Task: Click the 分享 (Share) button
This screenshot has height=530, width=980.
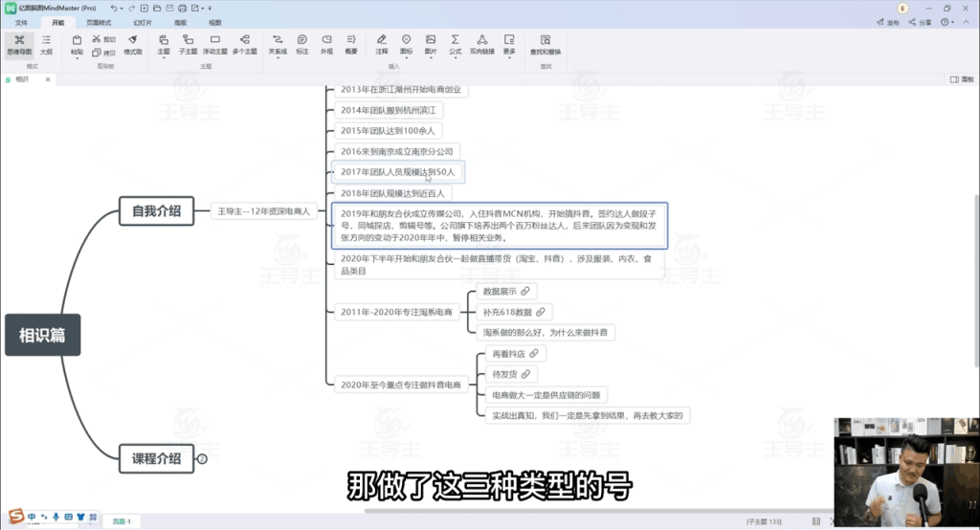Action: pyautogui.click(x=920, y=22)
